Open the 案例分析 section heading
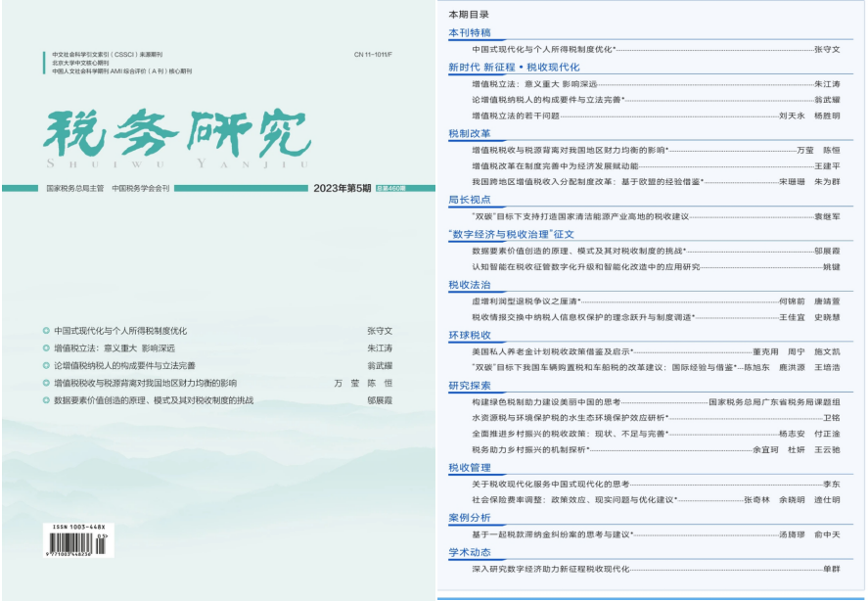The image size is (868, 602). point(469,518)
